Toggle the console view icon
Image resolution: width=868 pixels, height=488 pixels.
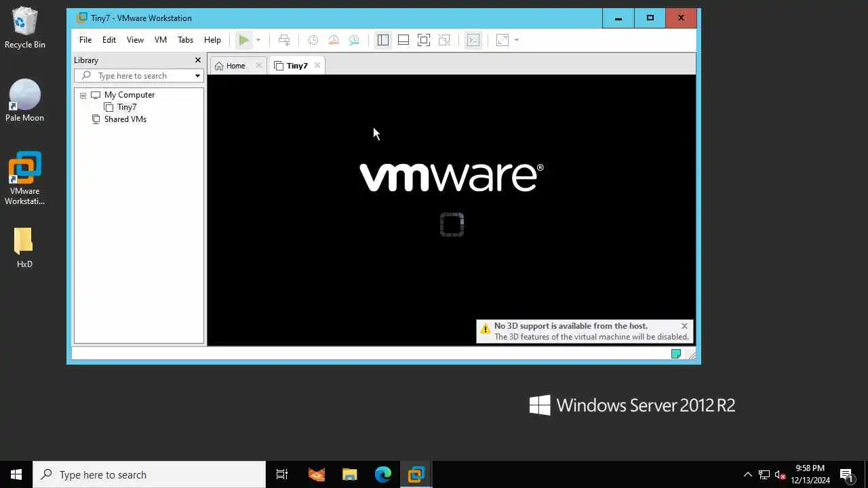click(x=473, y=40)
